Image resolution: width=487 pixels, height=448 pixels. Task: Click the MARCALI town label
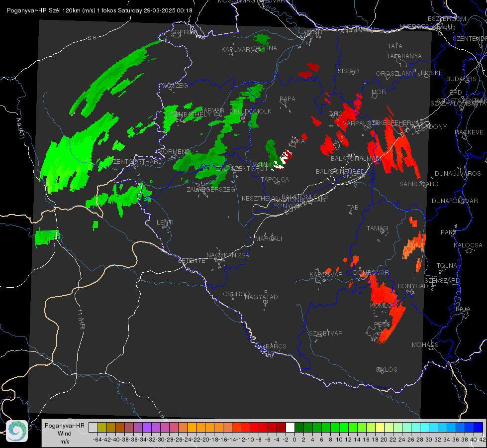(x=269, y=239)
